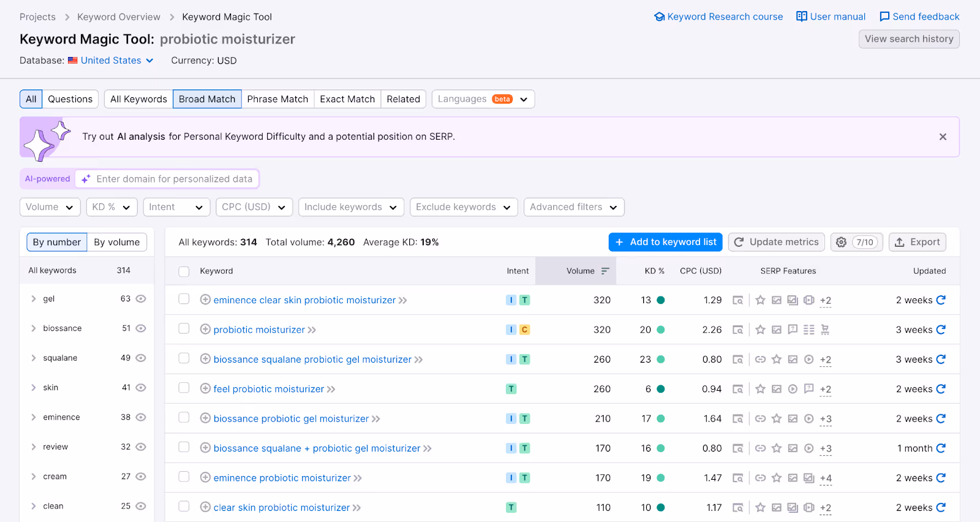Switch groups to By volume

117,242
